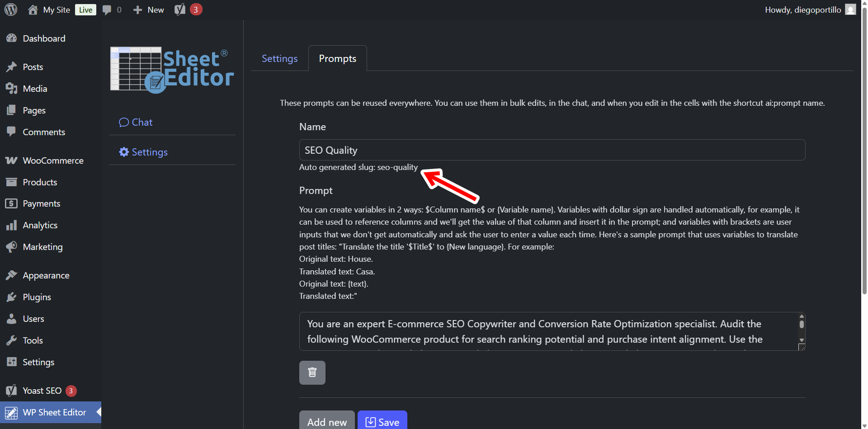868x429 pixels.
Task: Open the WooCommerce sidebar menu
Action: pyautogui.click(x=53, y=160)
